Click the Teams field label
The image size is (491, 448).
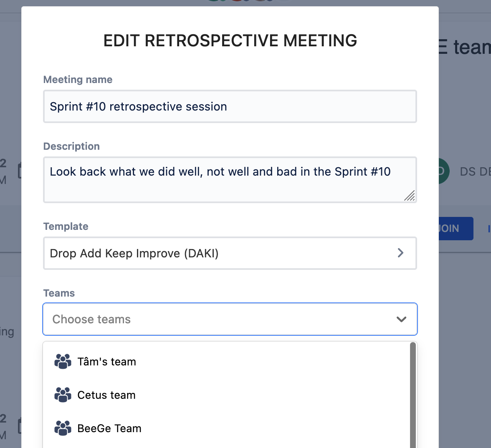59,293
